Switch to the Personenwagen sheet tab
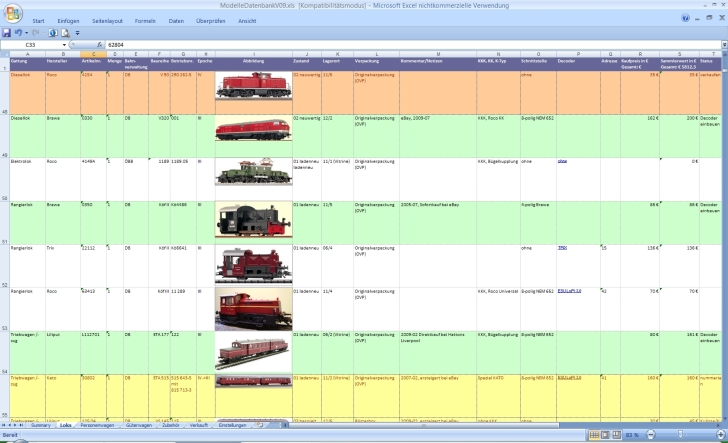The image size is (728, 443). [x=98, y=426]
